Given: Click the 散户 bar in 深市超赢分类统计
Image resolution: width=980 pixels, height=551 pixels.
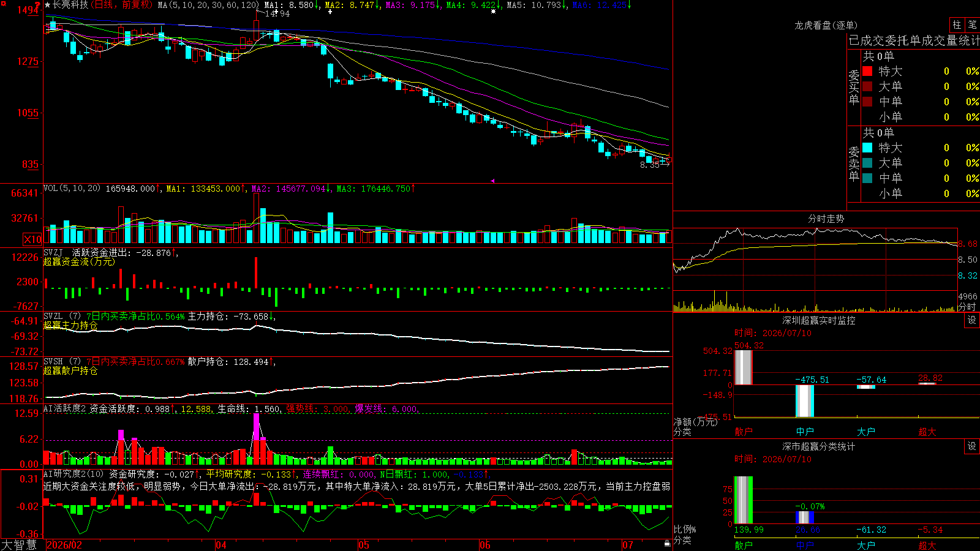Looking at the screenshot, I should [744, 500].
